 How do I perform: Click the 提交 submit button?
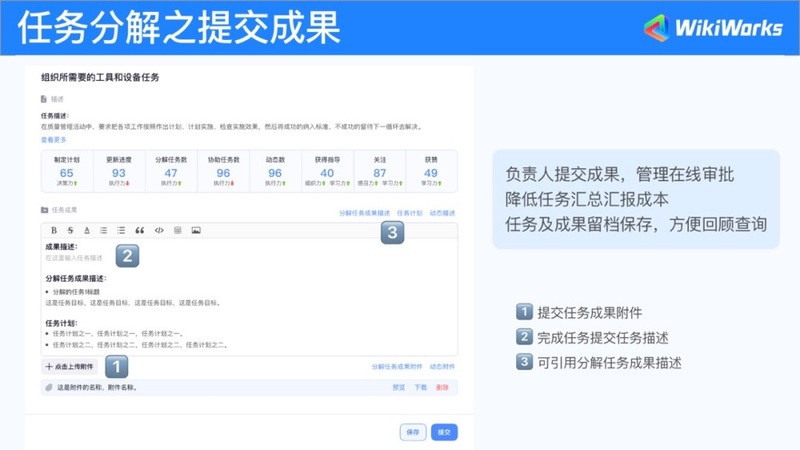point(444,432)
